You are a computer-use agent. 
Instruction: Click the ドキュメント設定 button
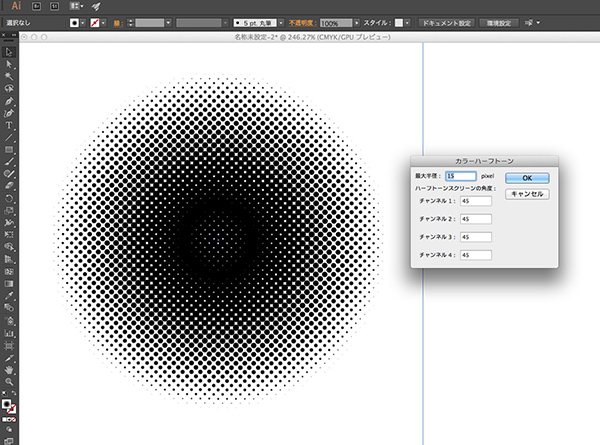[446, 21]
